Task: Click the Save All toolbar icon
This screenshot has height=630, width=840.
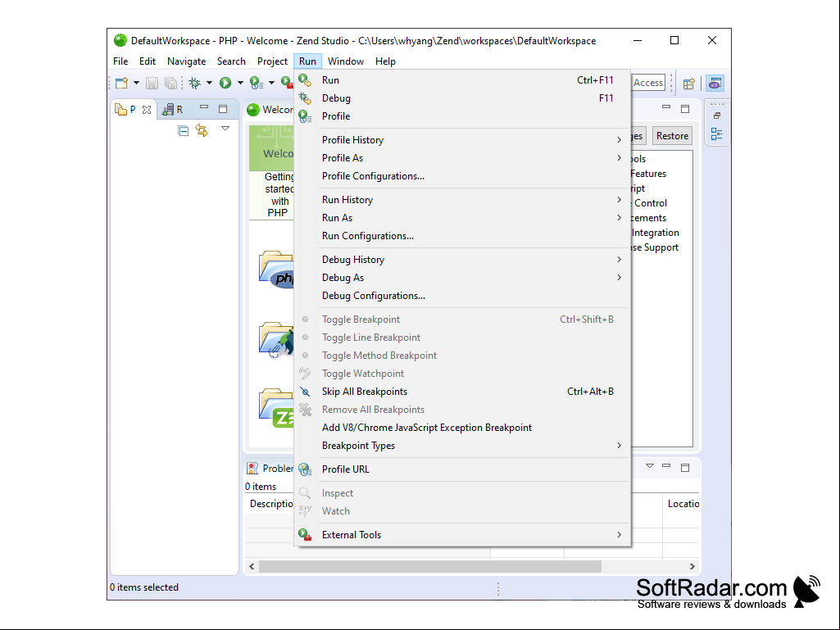Action: (x=171, y=83)
